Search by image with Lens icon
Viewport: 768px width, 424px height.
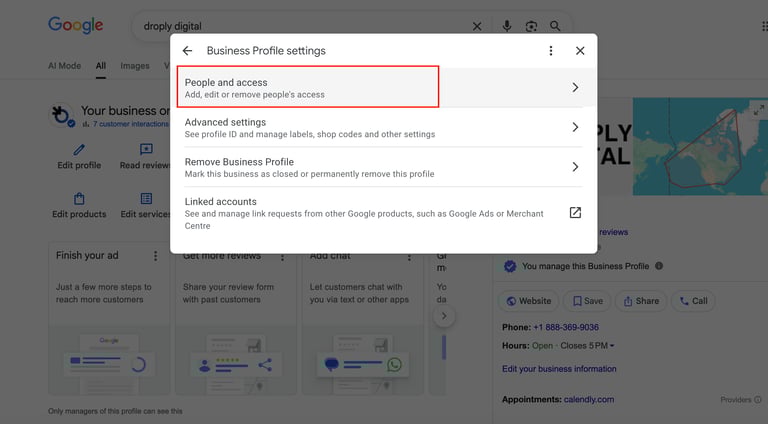click(531, 26)
